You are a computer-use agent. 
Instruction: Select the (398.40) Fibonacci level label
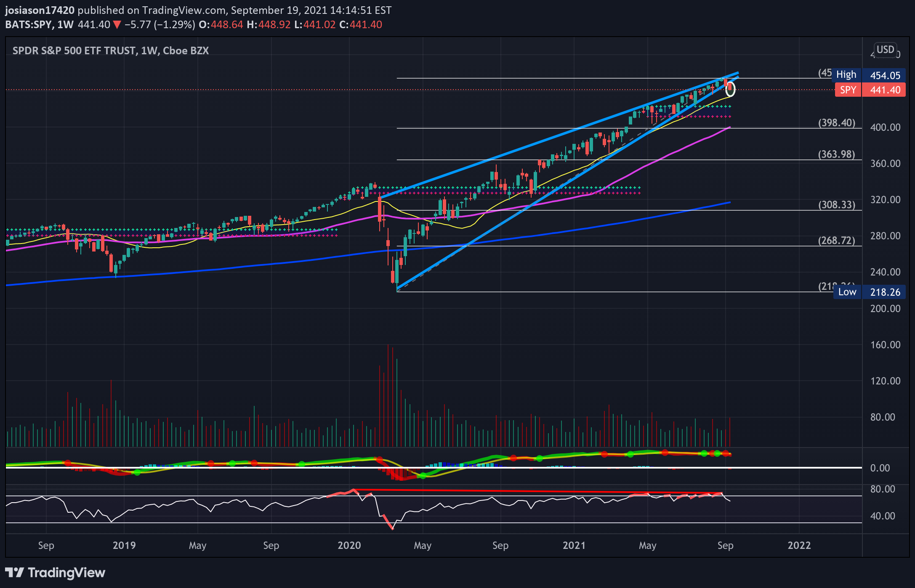837,123
